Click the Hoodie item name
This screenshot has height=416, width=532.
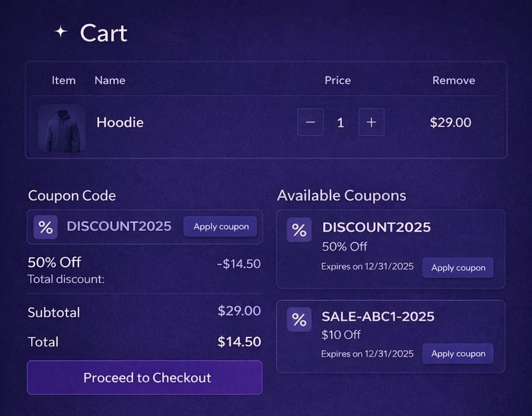120,122
